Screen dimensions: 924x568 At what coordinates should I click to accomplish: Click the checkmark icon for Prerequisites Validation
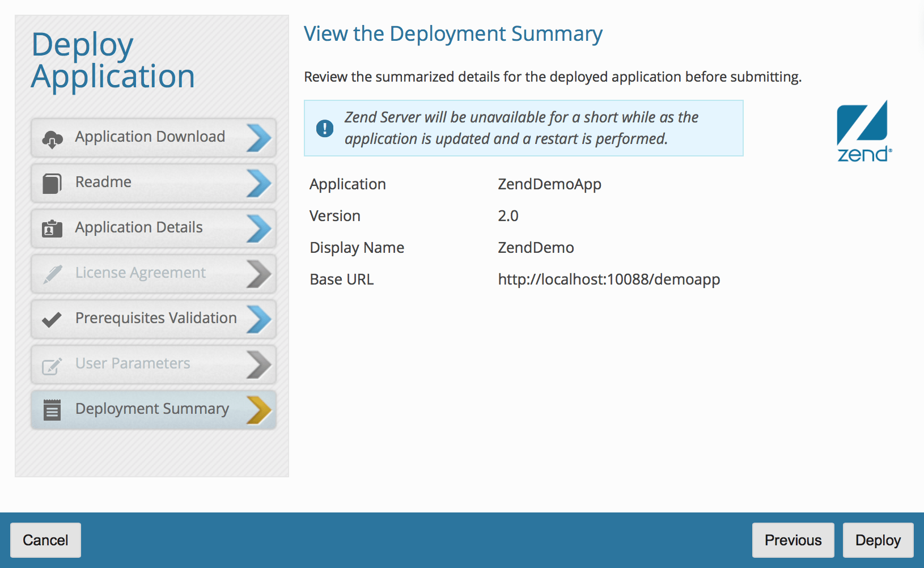coord(52,320)
